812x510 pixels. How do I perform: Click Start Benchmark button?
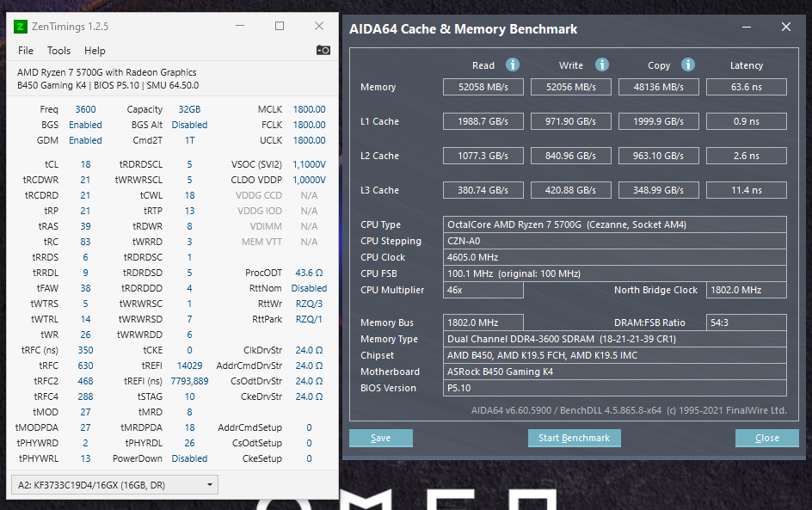(575, 438)
